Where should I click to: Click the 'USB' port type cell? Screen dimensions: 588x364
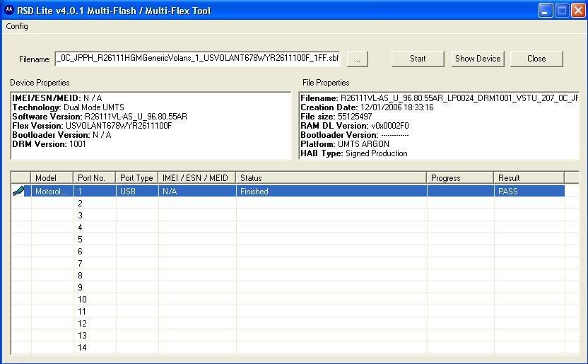coord(137,191)
